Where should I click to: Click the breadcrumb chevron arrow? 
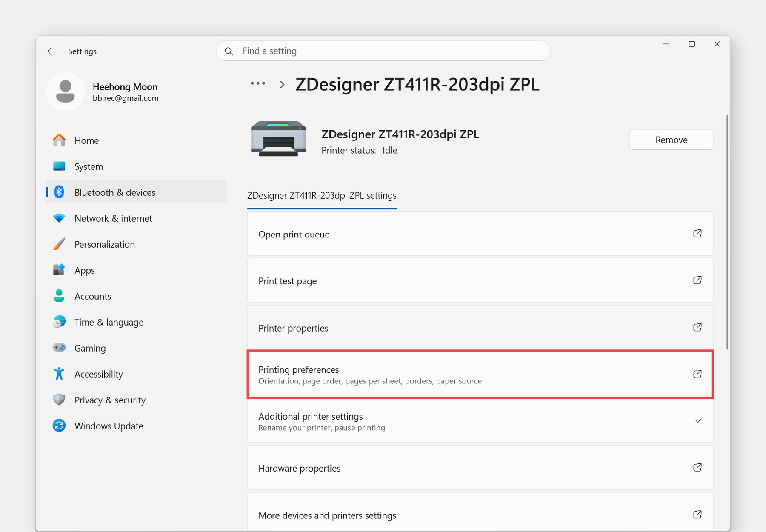click(282, 84)
